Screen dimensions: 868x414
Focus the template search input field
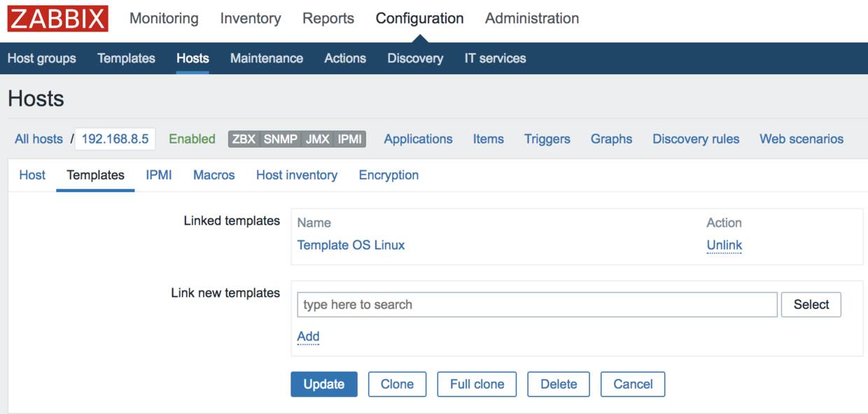[x=537, y=305]
